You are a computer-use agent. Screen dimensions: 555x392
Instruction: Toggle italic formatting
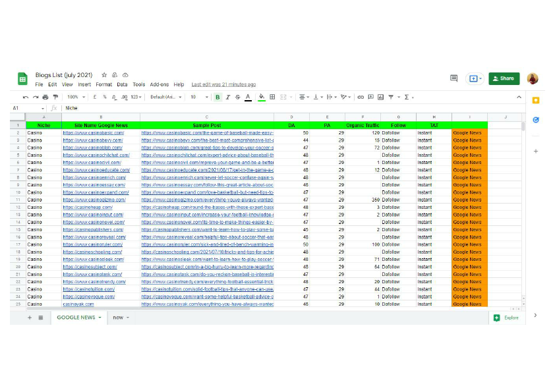coord(226,97)
